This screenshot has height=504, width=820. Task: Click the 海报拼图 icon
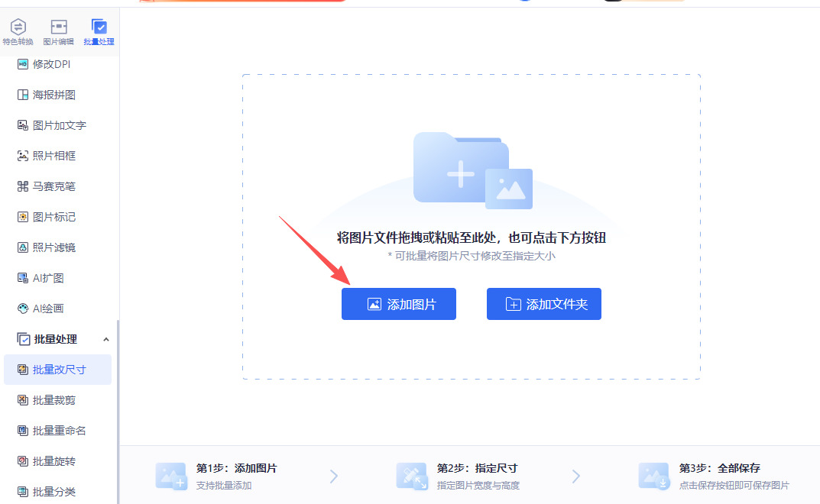pyautogui.click(x=22, y=95)
